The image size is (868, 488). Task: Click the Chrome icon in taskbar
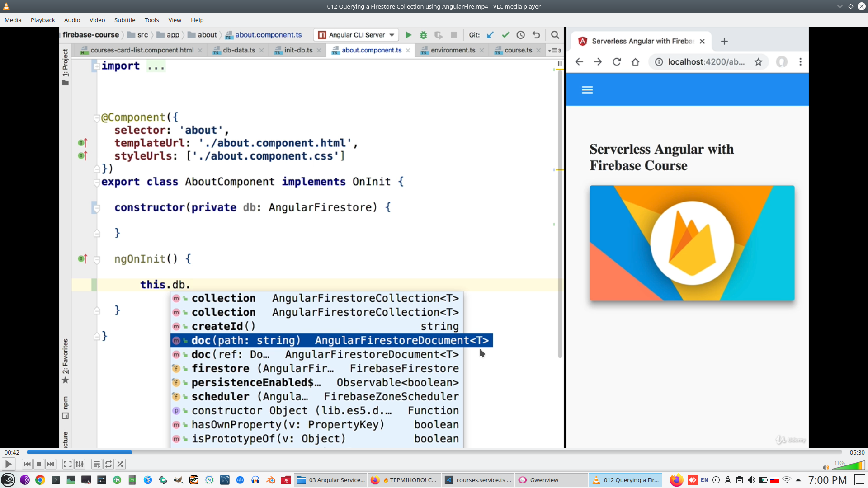click(40, 480)
